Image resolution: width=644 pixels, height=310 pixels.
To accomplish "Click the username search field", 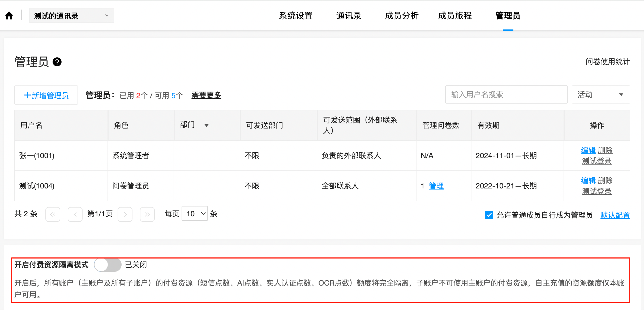I will (x=506, y=95).
